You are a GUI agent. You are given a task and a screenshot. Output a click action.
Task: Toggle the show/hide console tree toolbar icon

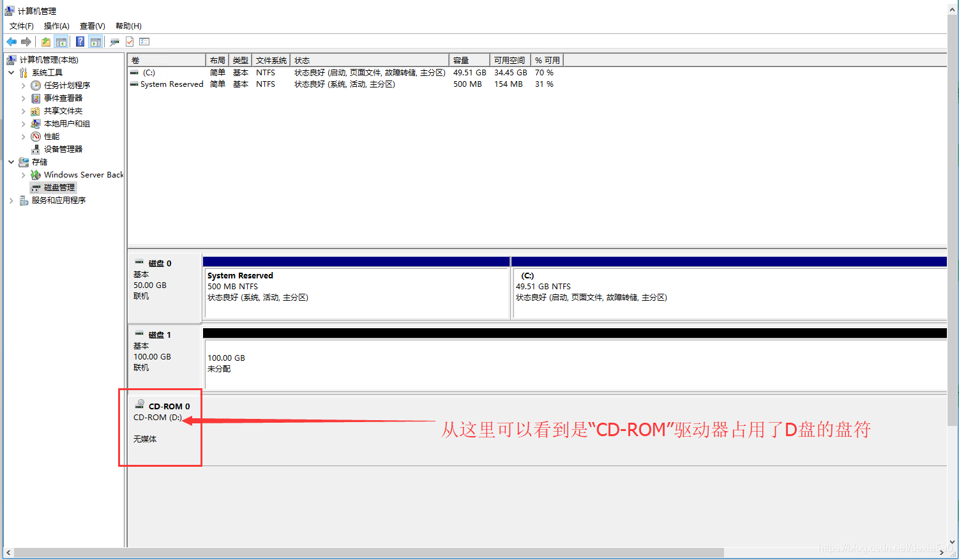[61, 42]
